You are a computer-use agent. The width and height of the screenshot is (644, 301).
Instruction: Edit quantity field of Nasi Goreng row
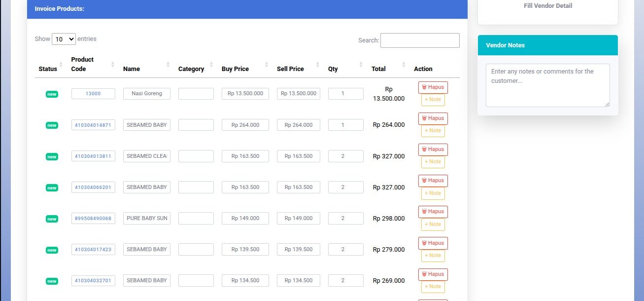(345, 94)
